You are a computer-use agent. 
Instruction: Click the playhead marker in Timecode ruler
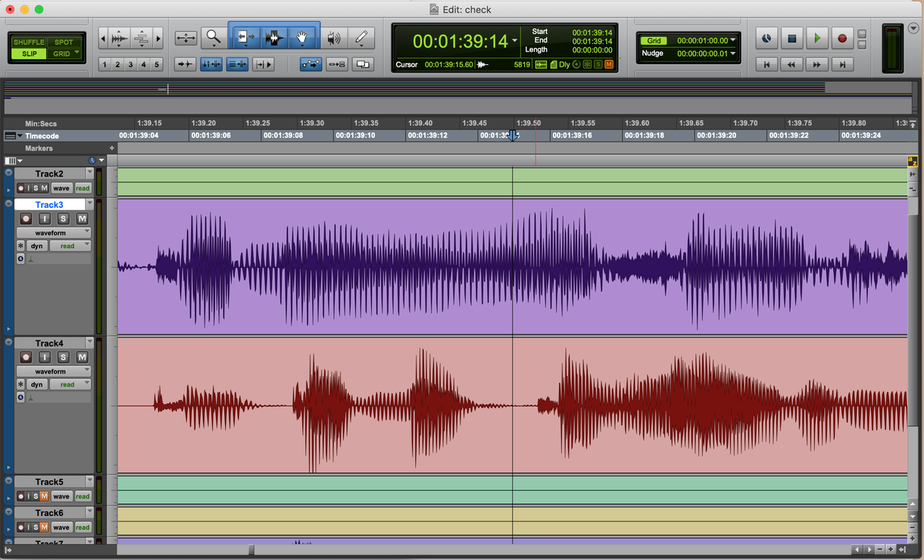tap(513, 136)
